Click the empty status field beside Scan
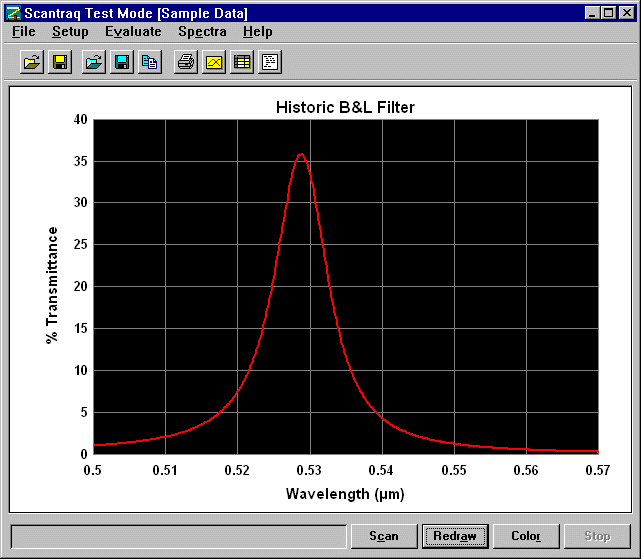 (179, 537)
